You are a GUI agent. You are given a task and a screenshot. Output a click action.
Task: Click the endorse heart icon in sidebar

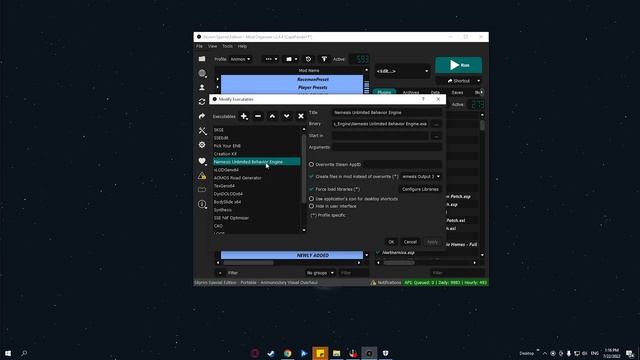click(x=202, y=161)
